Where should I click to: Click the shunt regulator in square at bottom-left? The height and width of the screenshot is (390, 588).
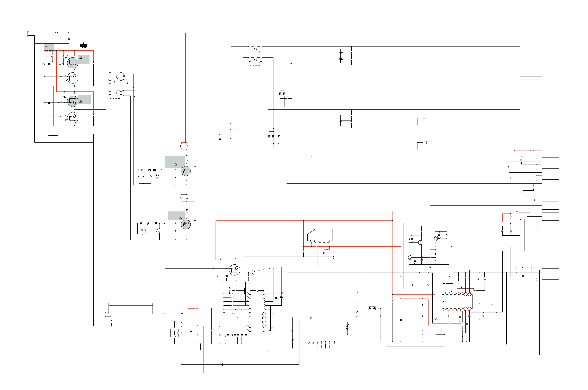point(174,333)
